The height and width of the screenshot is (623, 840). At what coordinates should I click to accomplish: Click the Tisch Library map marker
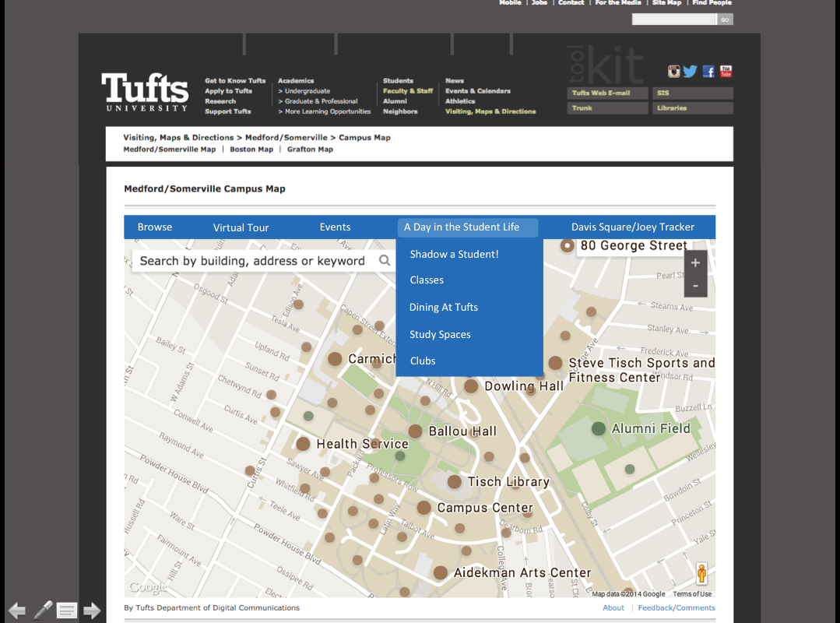coord(455,482)
